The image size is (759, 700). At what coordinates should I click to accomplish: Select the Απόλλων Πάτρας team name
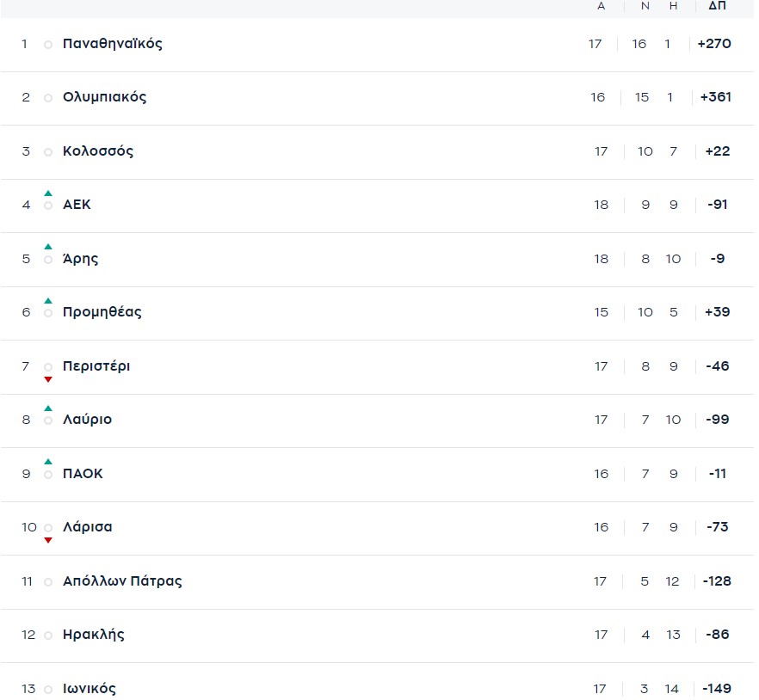122,581
